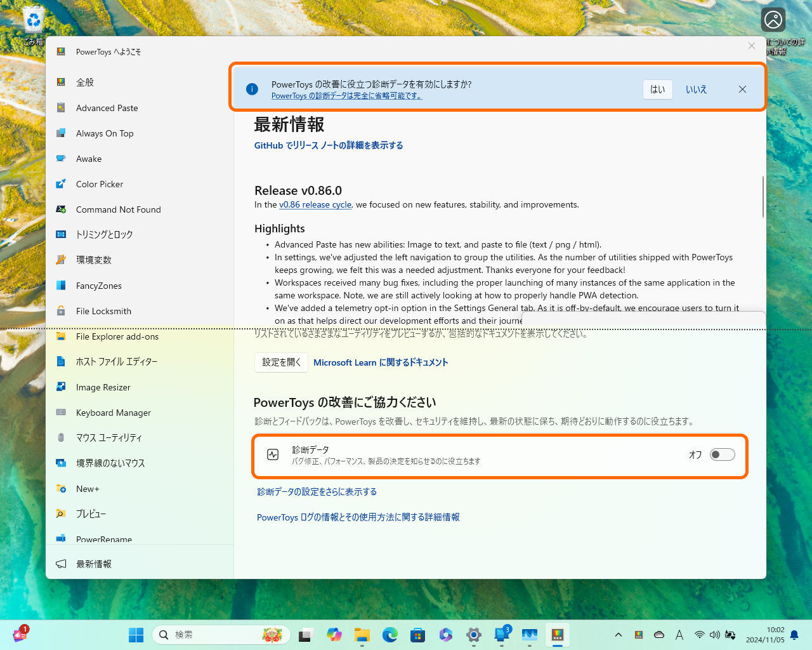Open Keyboard Manager using its keyboard icon
Image resolution: width=812 pixels, height=650 pixels.
(x=61, y=413)
